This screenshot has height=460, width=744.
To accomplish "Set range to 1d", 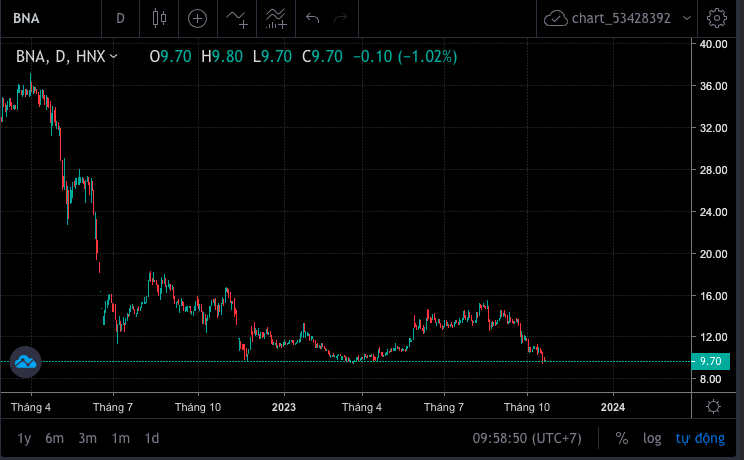I will click(152, 438).
